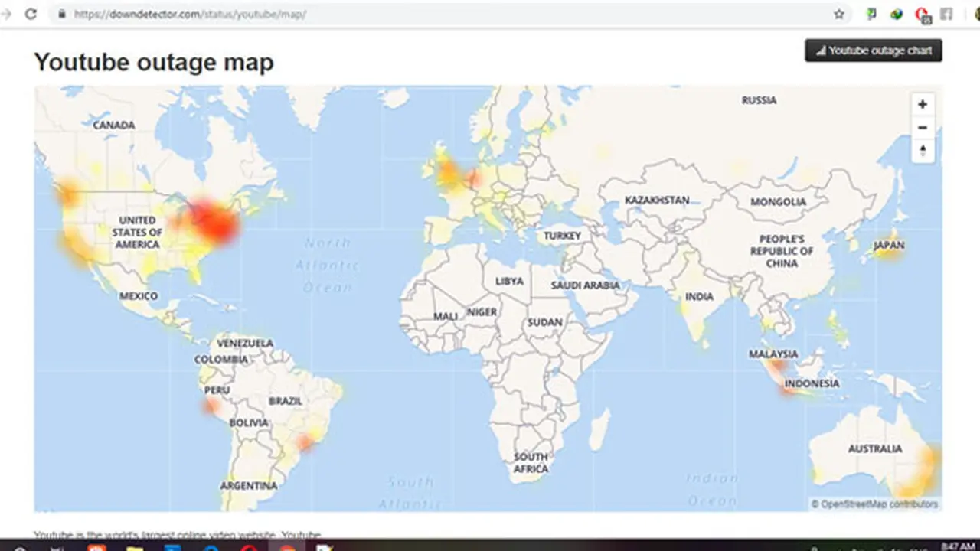The width and height of the screenshot is (980, 551).
Task: Click the Youtube outage map heading
Action: [x=154, y=62]
